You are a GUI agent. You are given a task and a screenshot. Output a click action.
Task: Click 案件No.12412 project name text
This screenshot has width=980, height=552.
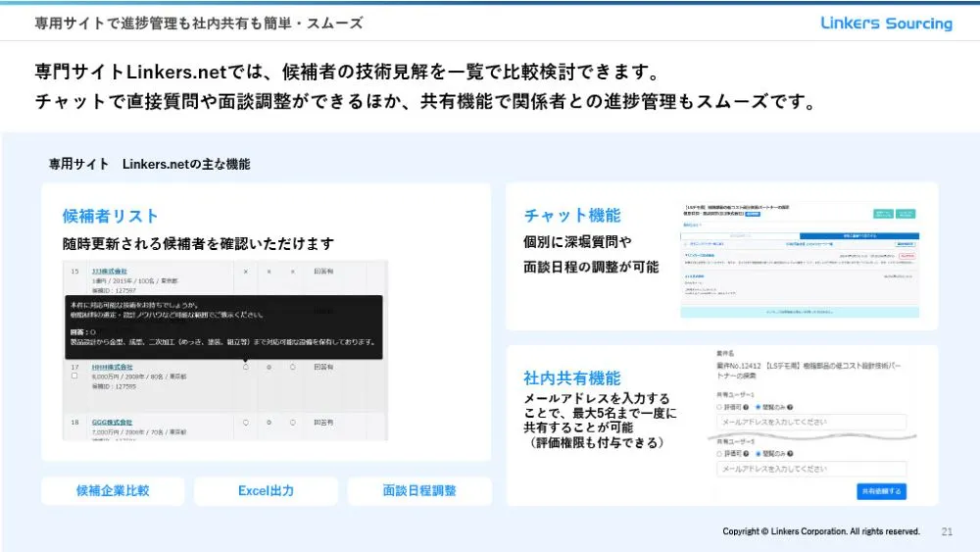pyautogui.click(x=808, y=370)
